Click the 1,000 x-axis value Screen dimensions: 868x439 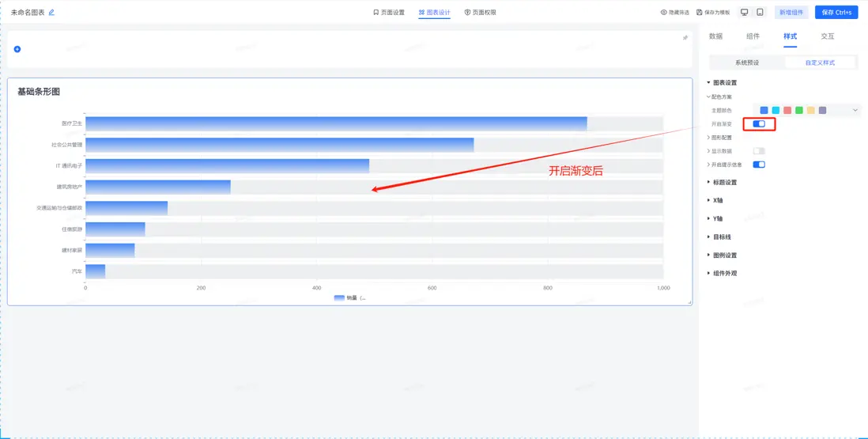pos(663,288)
